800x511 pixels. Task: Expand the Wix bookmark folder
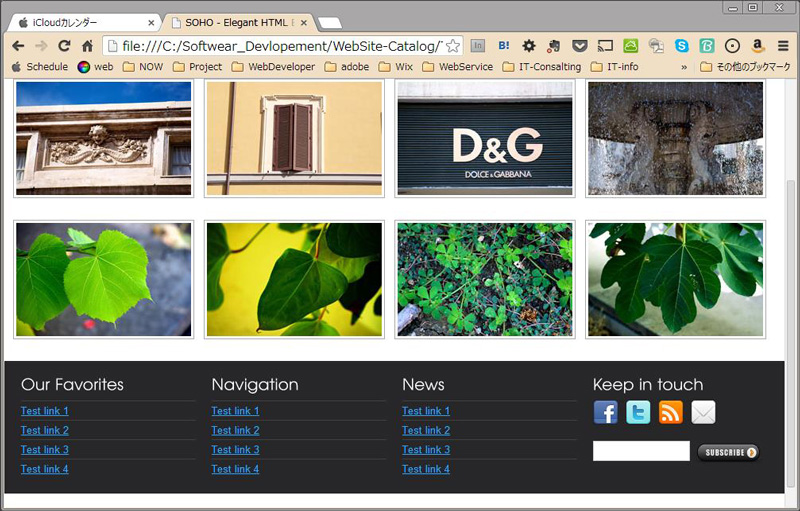(x=395, y=67)
